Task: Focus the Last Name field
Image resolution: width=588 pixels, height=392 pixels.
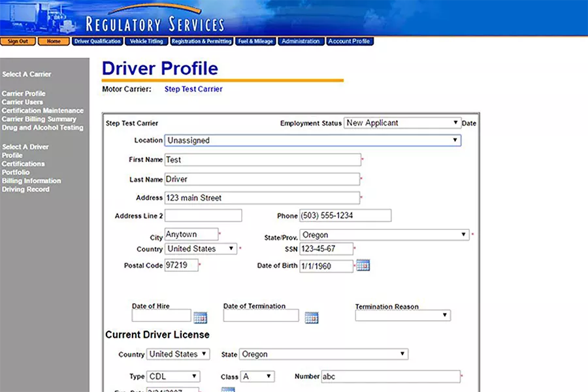Action: pyautogui.click(x=262, y=179)
